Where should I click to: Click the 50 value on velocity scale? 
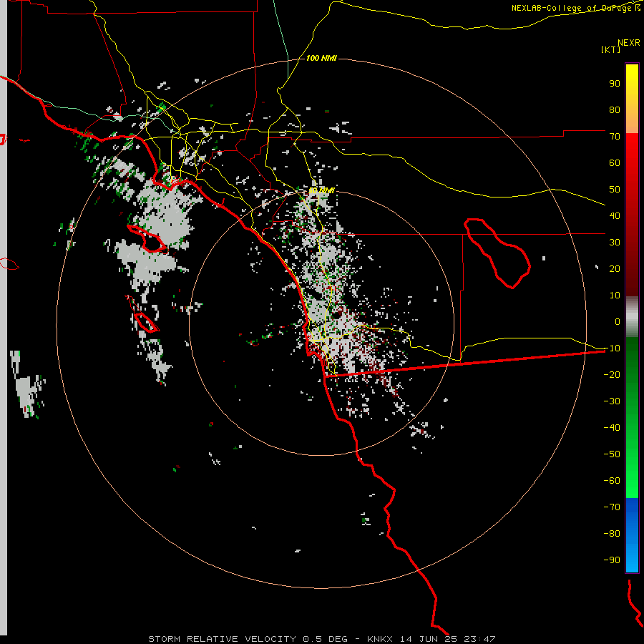coord(615,190)
